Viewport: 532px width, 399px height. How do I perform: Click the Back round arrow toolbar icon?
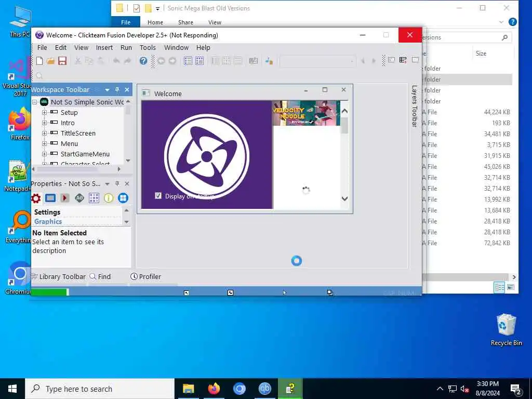pyautogui.click(x=161, y=61)
